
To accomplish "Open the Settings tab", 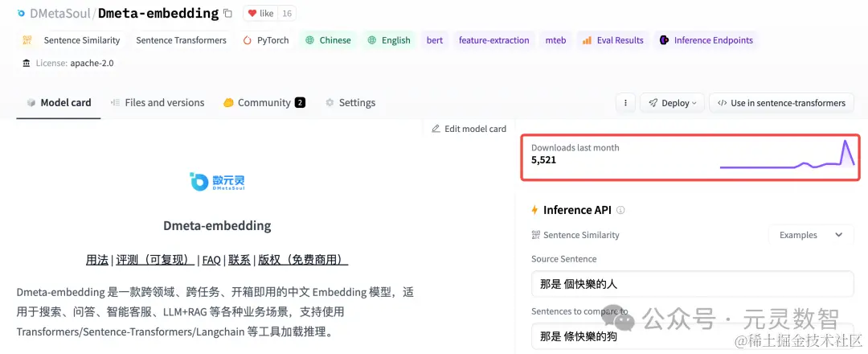I will tap(350, 102).
